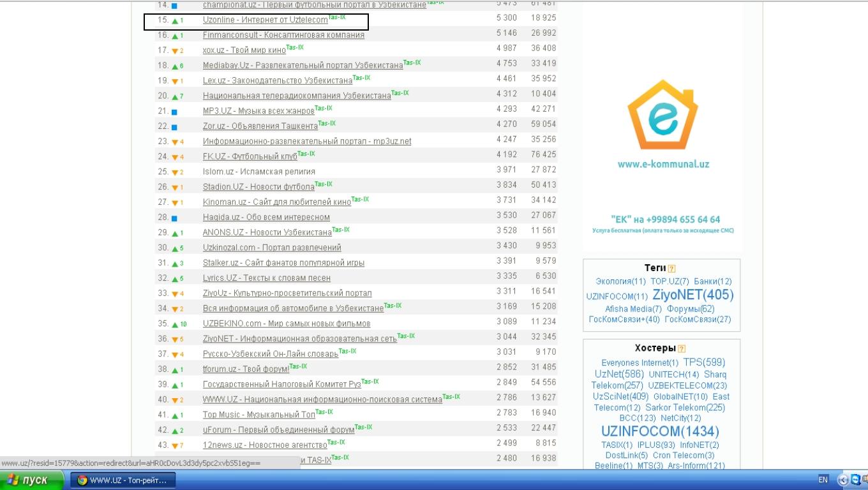This screenshot has height=490, width=868.
Task: Open ZiyoNET информационная образовательная сеть link
Action: point(300,339)
